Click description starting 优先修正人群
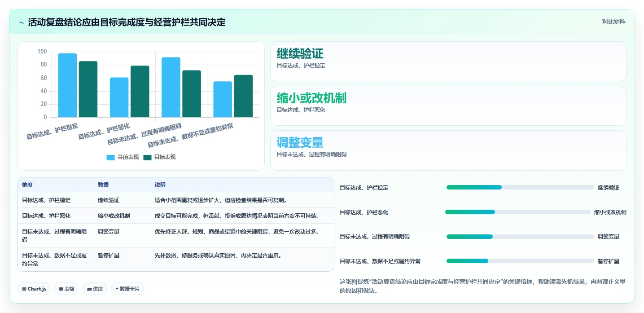Screen dimensions: 644x313 point(237,232)
